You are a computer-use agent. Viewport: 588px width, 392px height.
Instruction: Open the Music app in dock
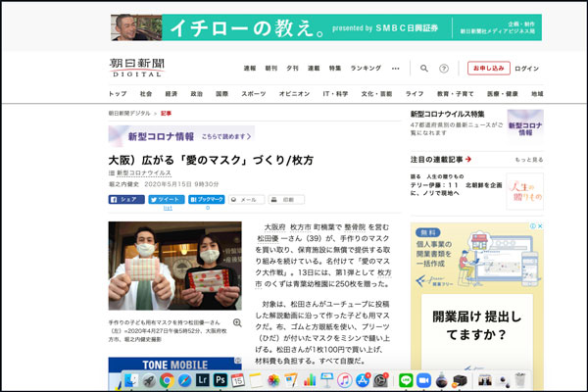(345, 379)
